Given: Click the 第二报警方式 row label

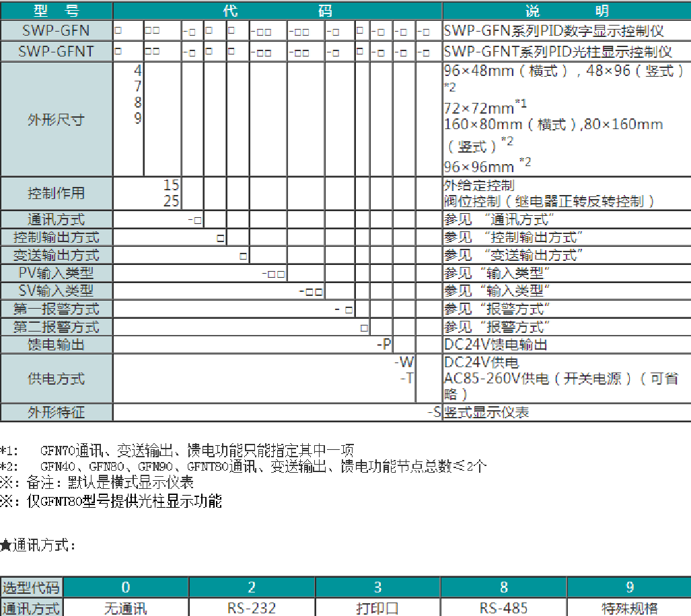Looking at the screenshot, I should (57, 327).
